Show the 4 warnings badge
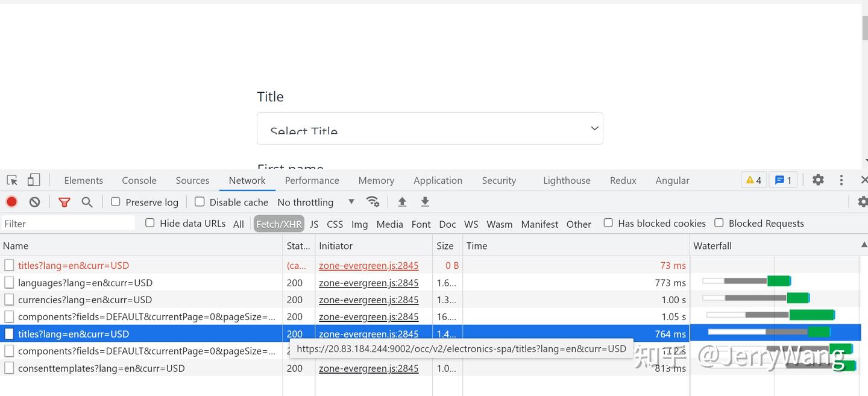 pos(753,180)
